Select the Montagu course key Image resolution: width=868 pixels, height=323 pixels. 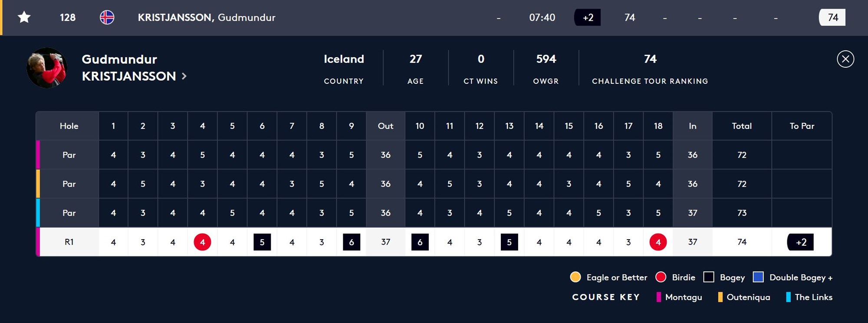(679, 297)
